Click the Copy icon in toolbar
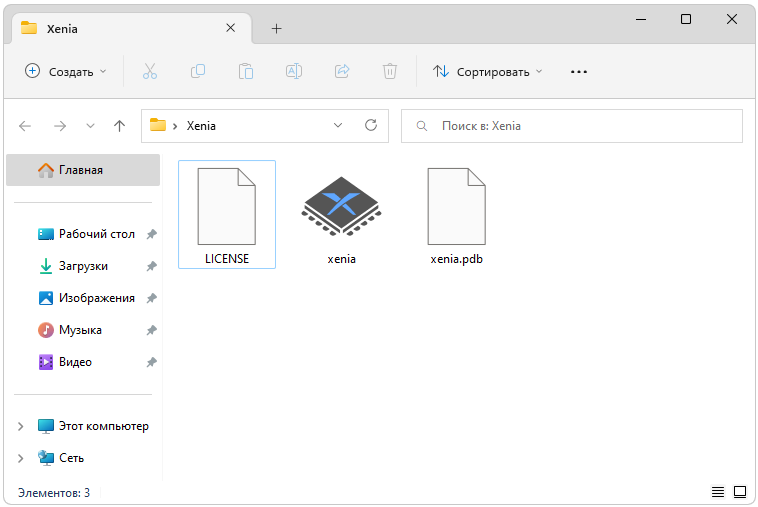 point(198,72)
